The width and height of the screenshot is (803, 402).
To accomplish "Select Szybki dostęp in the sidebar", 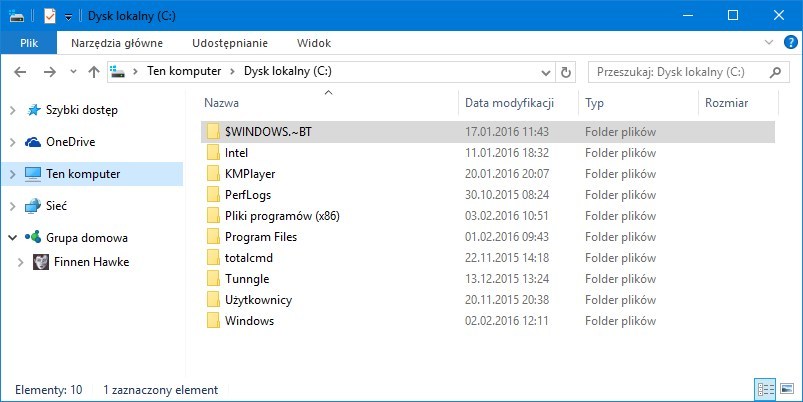I will click(x=81, y=110).
